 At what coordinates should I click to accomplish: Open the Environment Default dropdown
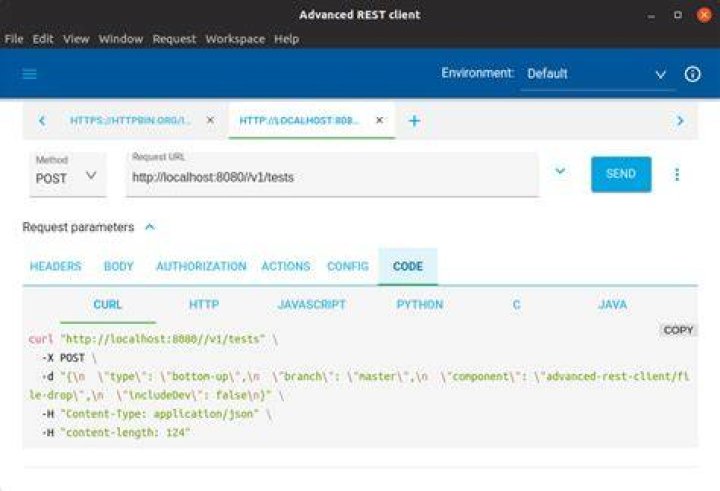coord(597,74)
